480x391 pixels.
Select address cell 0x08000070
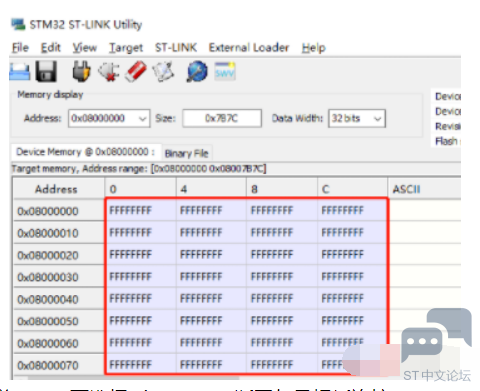coord(59,365)
